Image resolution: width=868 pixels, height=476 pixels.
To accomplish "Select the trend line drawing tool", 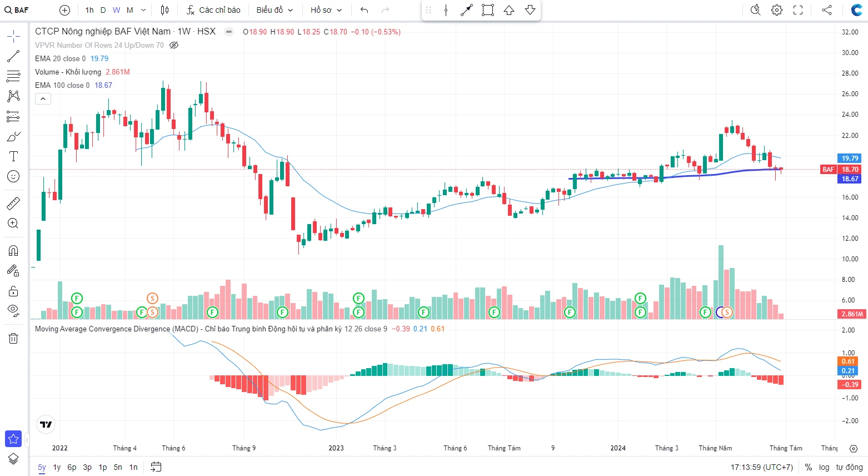I will (13, 56).
